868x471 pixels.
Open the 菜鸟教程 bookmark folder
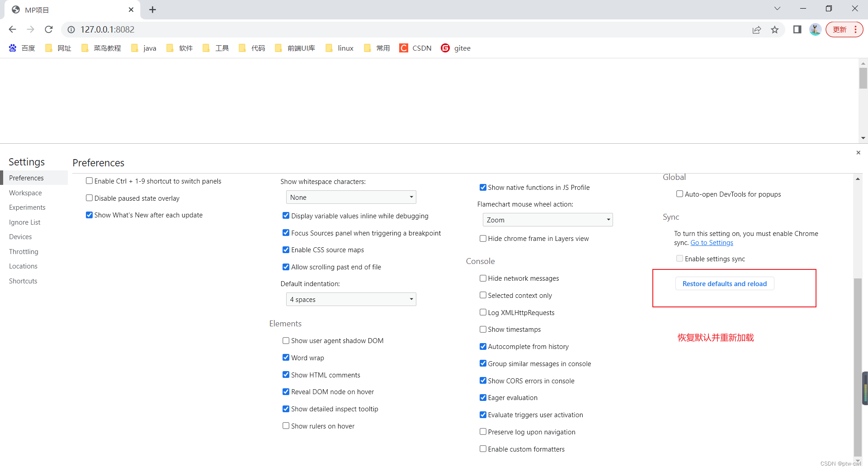[x=101, y=48]
